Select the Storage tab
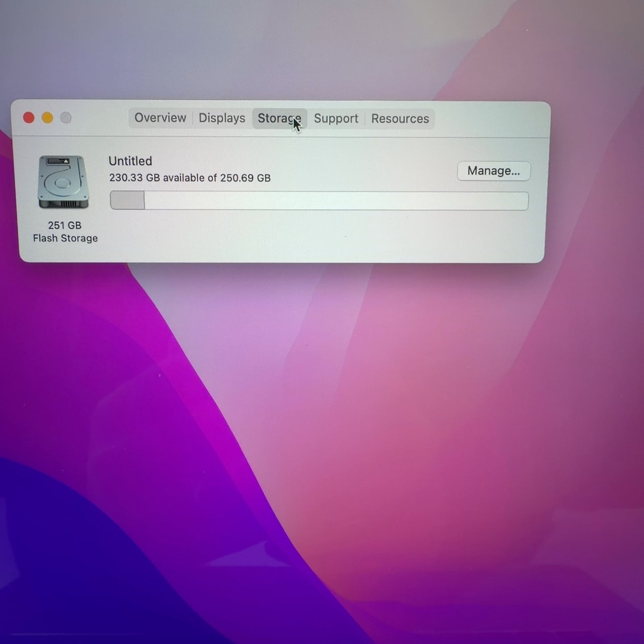 [279, 119]
